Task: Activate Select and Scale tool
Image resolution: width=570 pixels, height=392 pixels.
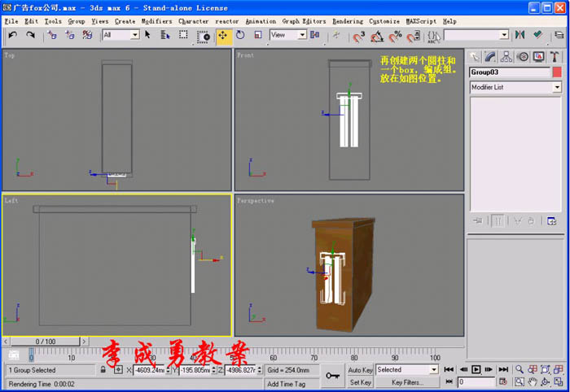Action: [258, 35]
